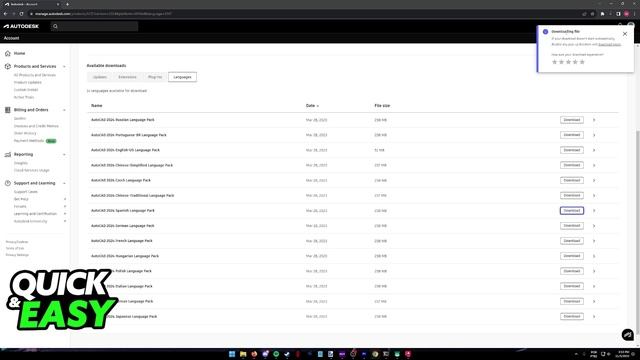Viewport: 640px width, 360px height.
Task: Download the French Language Pack
Action: pyautogui.click(x=571, y=241)
